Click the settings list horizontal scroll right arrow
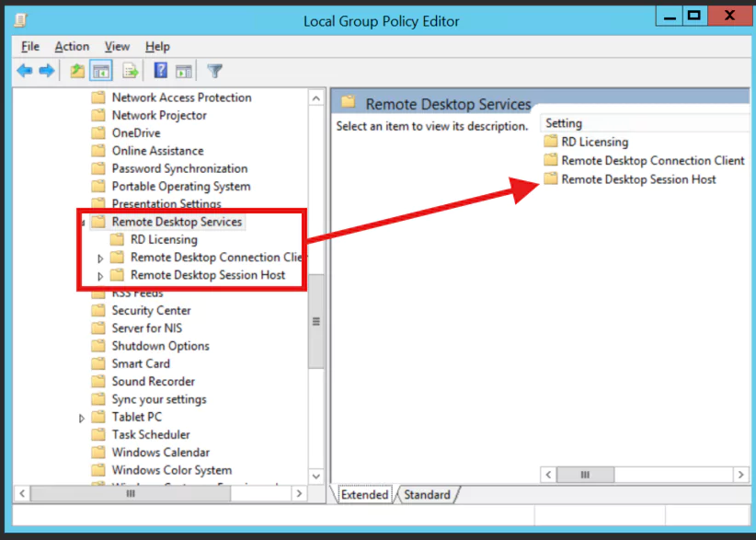 point(741,475)
